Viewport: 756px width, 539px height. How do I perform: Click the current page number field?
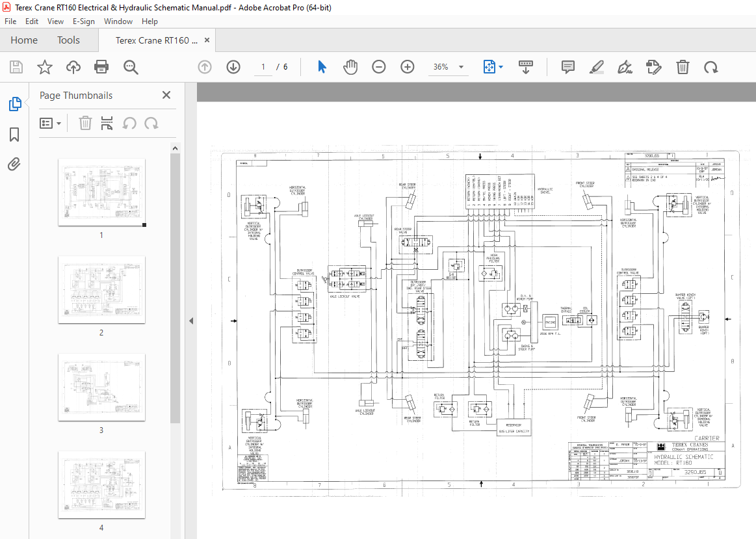click(x=263, y=67)
